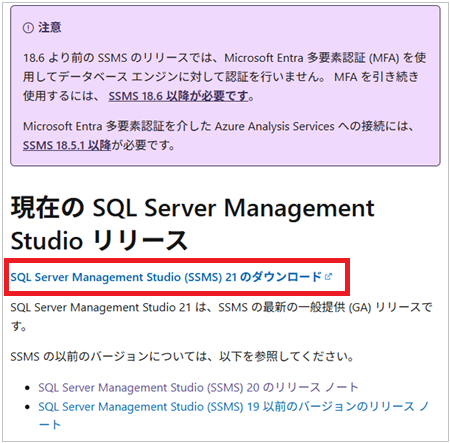Open SSMS 20 のリリース ノート link
The image size is (450, 443).
(x=198, y=387)
